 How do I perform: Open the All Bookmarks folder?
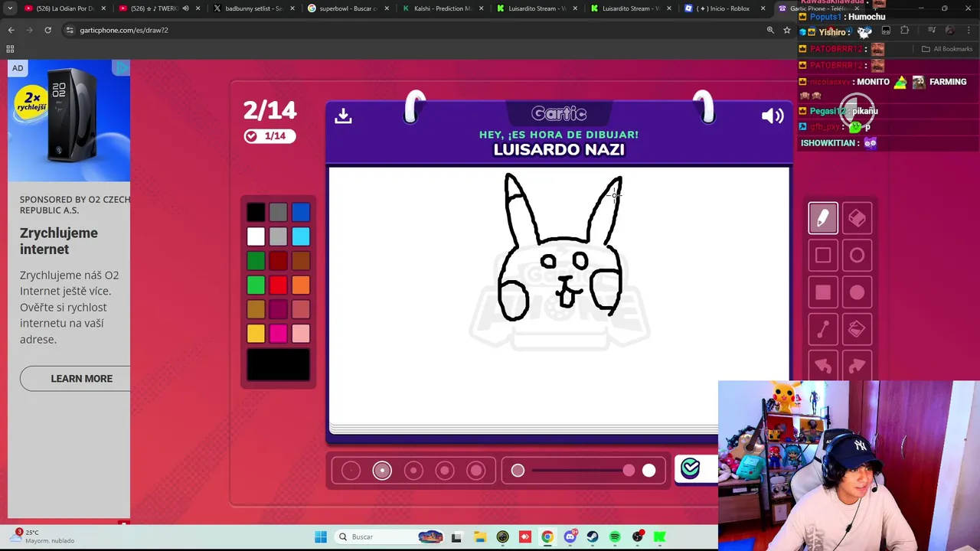[947, 49]
